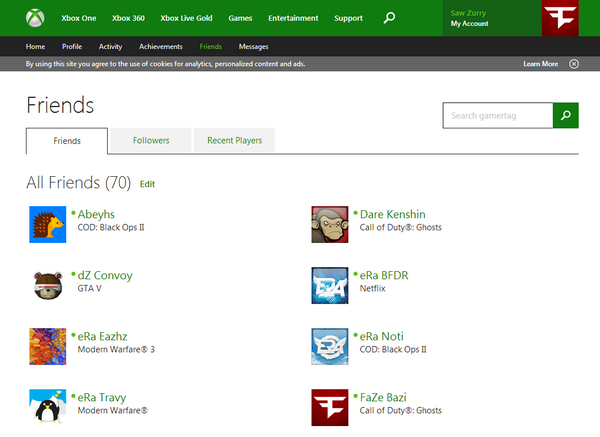
Task: Focus the Search gamertag input field
Action: (x=498, y=115)
